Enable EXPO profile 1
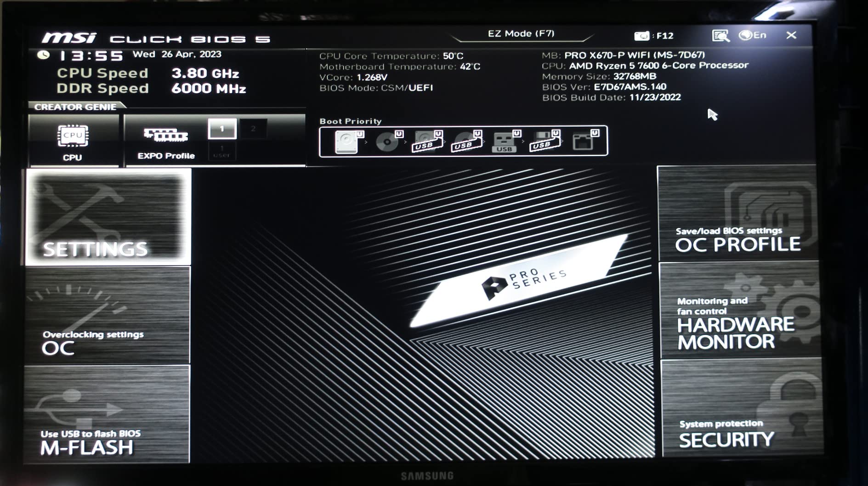 point(222,129)
